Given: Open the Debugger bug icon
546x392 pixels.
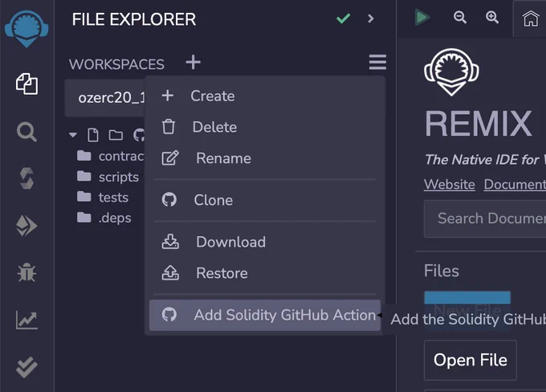Looking at the screenshot, I should pyautogui.click(x=26, y=272).
